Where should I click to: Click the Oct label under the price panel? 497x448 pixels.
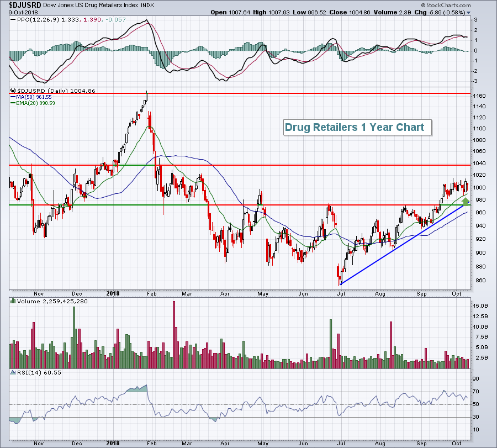coord(457,293)
